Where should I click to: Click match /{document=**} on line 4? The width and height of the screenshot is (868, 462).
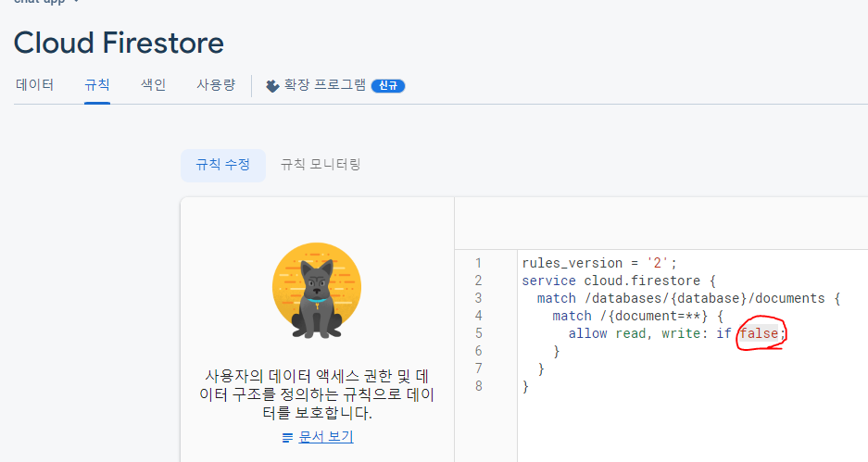pos(637,316)
